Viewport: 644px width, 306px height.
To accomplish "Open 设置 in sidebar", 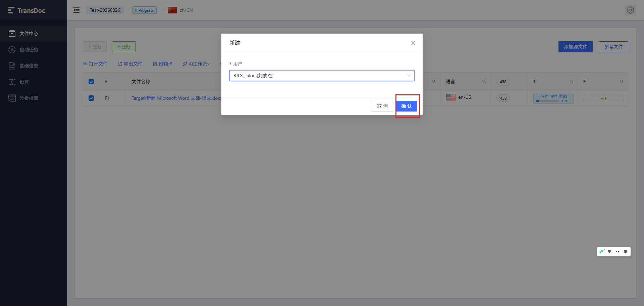I will click(34, 82).
